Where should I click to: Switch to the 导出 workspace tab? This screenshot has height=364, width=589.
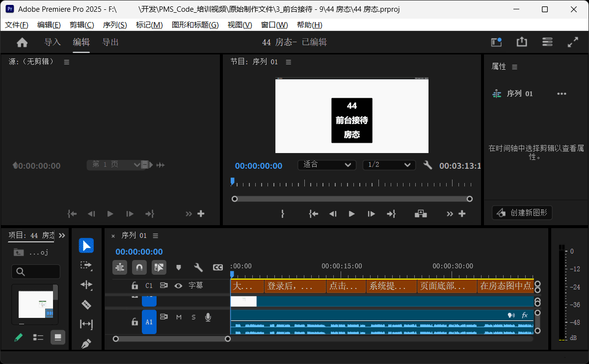pyautogui.click(x=110, y=42)
